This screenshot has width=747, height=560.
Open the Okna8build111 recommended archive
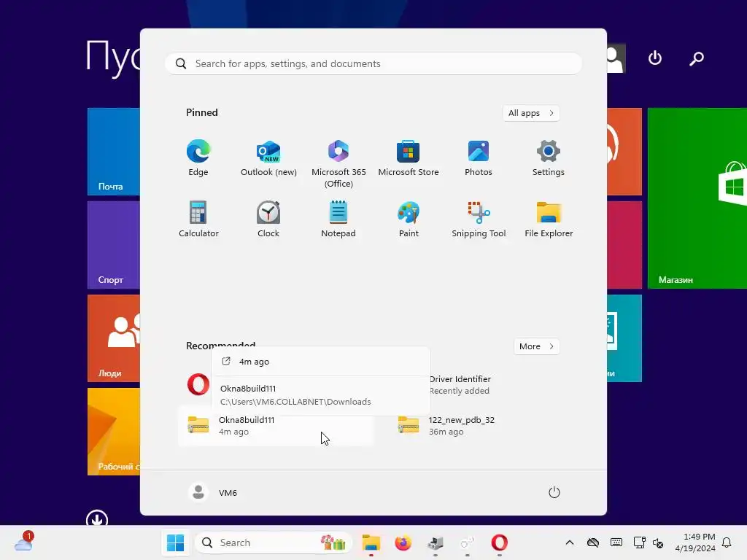[276, 425]
